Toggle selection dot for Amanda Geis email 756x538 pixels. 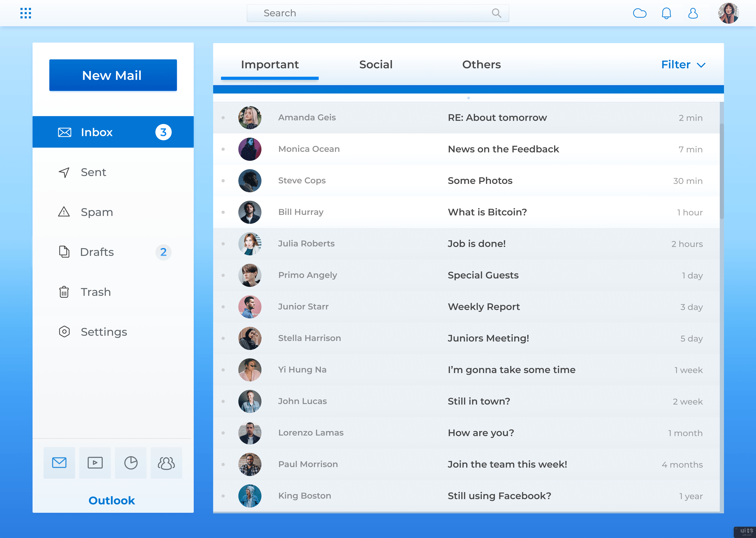coord(223,118)
